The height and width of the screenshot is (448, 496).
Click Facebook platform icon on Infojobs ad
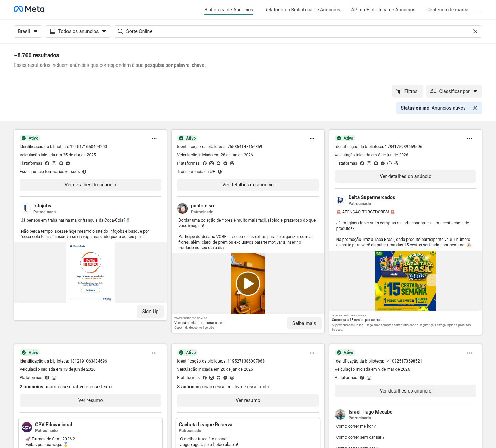point(47,163)
